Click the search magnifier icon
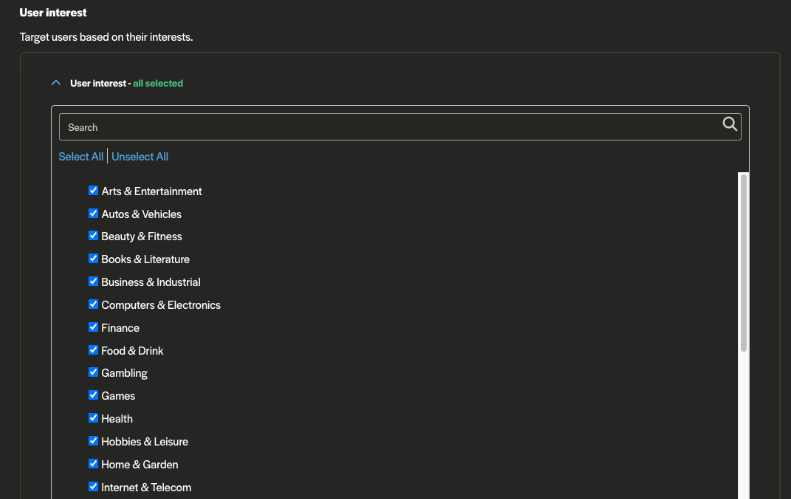The width and height of the screenshot is (791, 499). [x=729, y=125]
